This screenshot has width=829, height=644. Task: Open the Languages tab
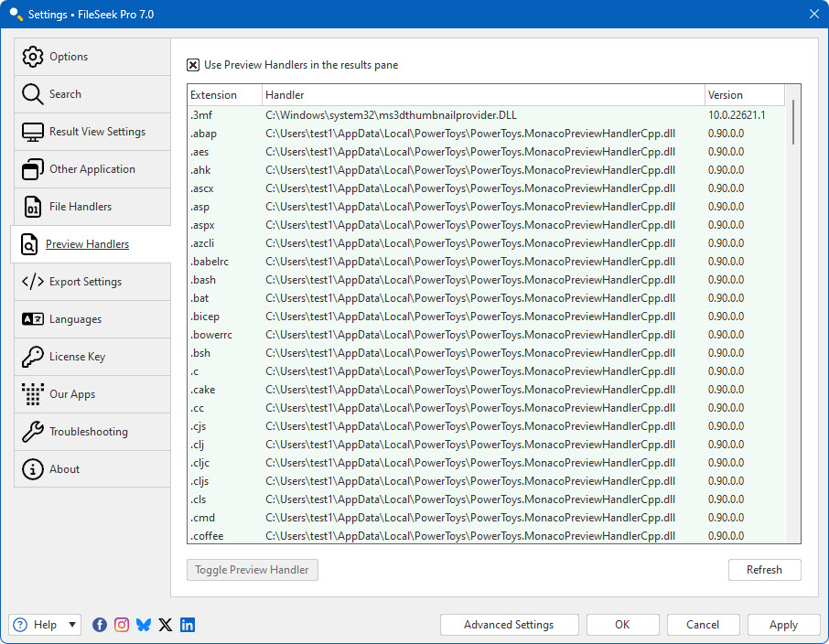[x=92, y=319]
